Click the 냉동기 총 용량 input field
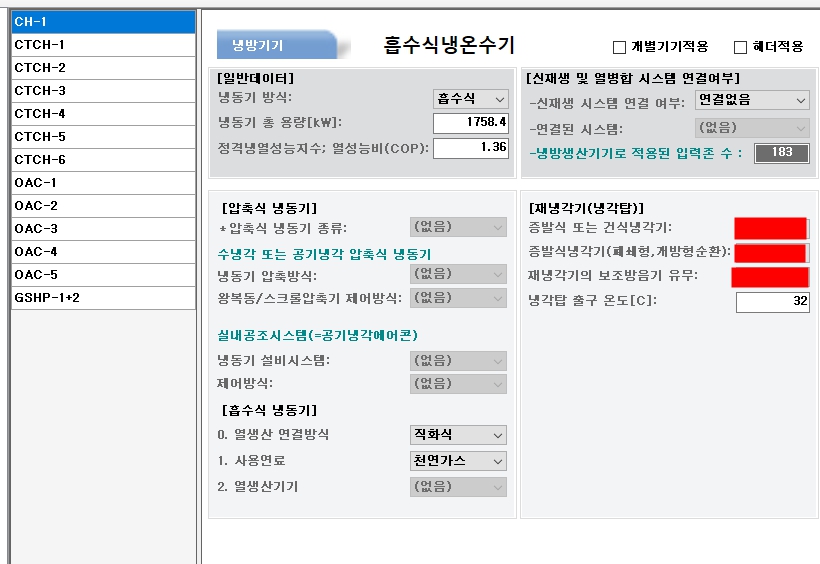Image resolution: width=820 pixels, height=564 pixels. click(471, 123)
